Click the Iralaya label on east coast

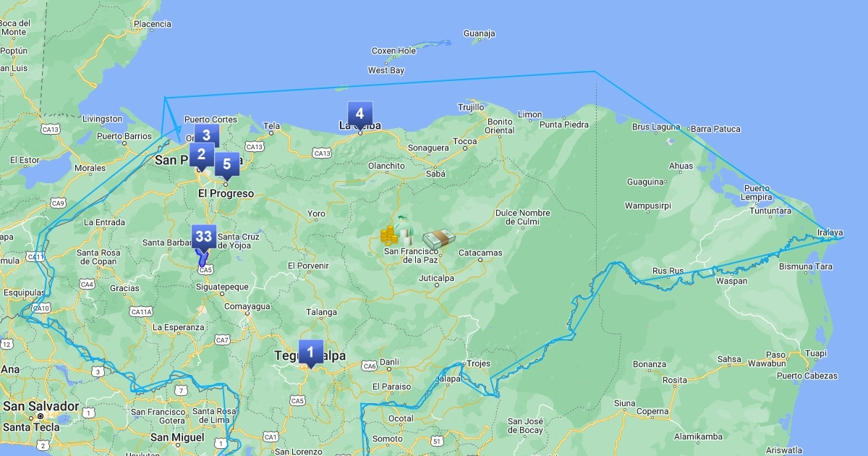click(x=830, y=232)
